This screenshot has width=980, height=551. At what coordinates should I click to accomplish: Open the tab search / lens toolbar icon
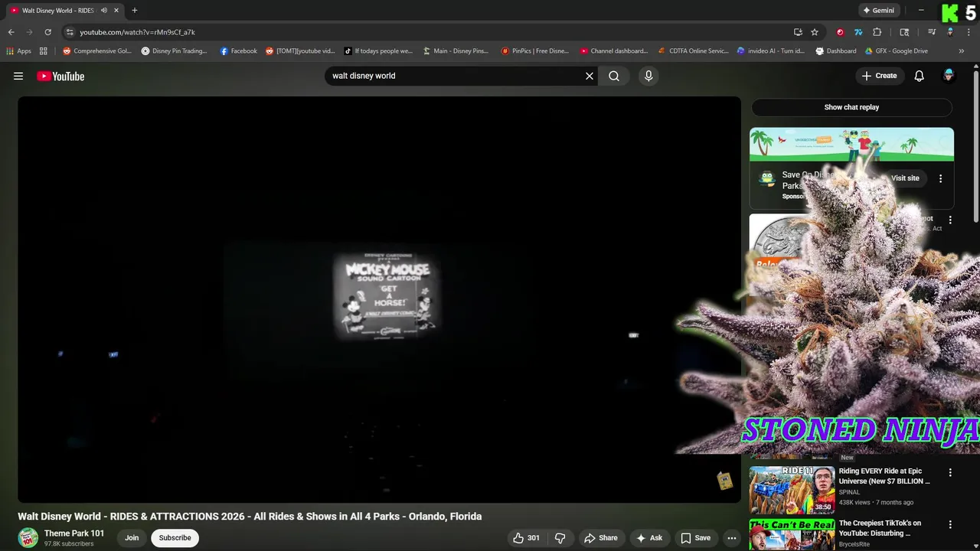904,32
